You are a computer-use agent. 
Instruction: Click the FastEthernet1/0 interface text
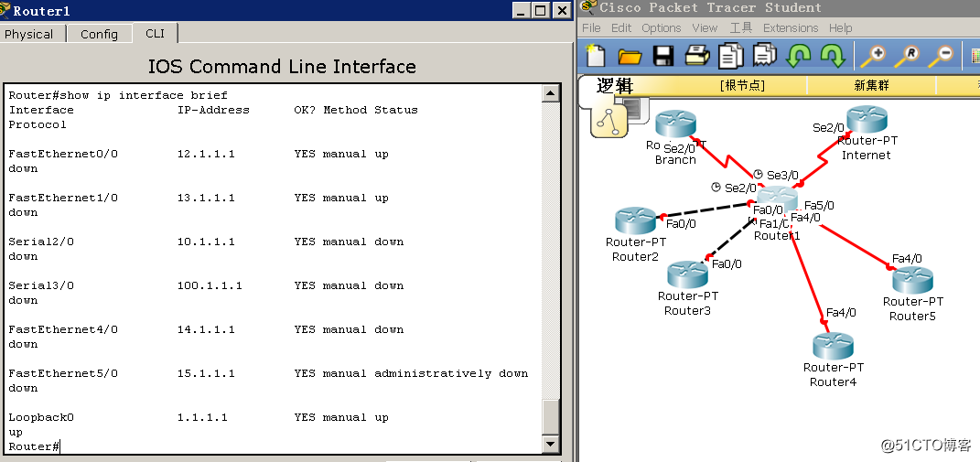63,198
